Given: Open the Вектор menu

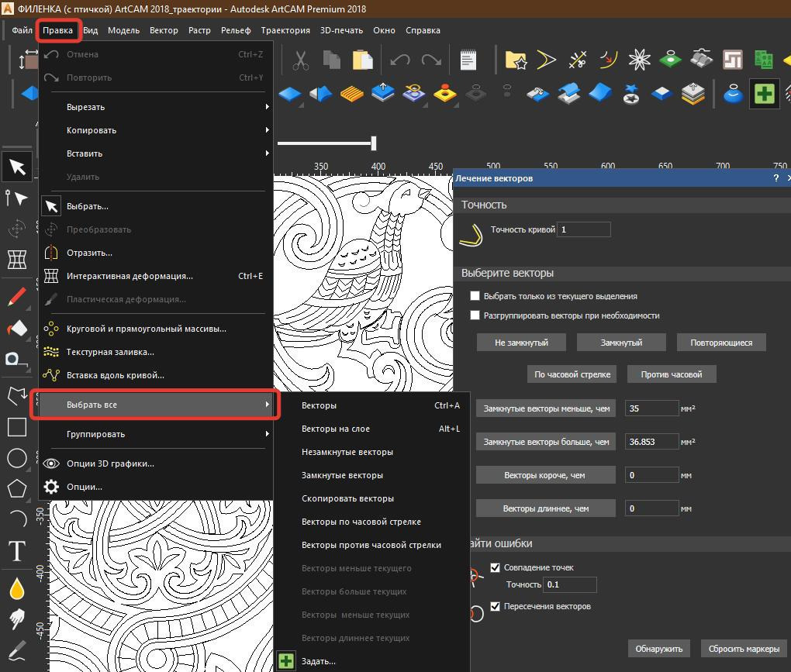Looking at the screenshot, I should [x=164, y=30].
